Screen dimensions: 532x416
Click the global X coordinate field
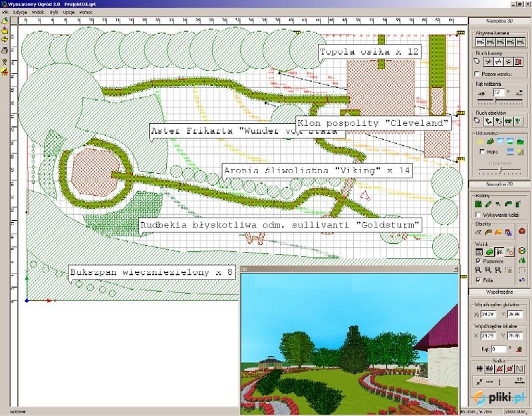click(x=489, y=314)
